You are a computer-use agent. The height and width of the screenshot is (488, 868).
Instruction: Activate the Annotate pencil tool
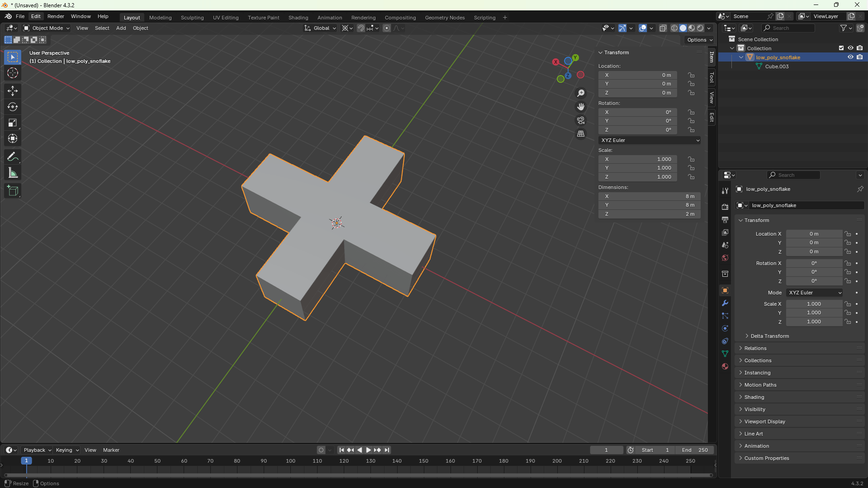point(13,157)
